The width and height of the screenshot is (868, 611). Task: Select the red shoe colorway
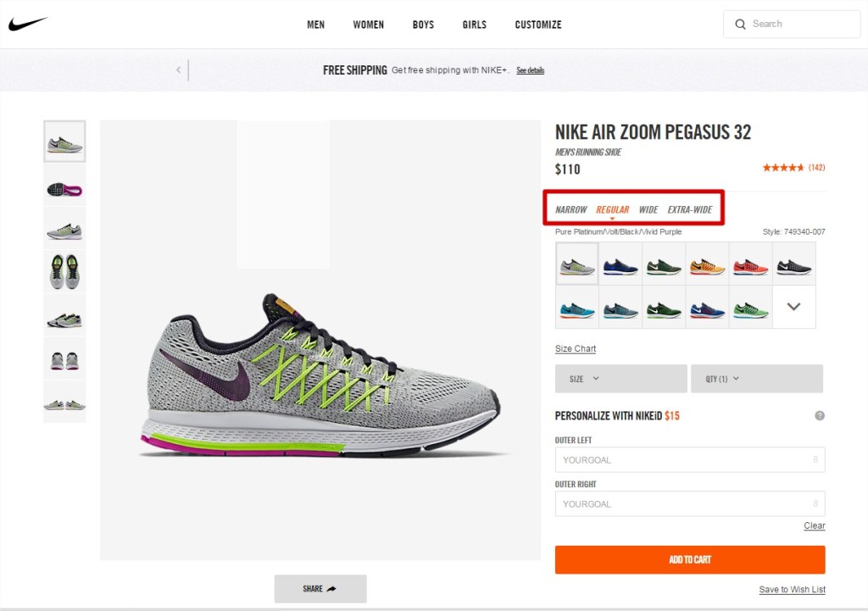click(x=750, y=267)
